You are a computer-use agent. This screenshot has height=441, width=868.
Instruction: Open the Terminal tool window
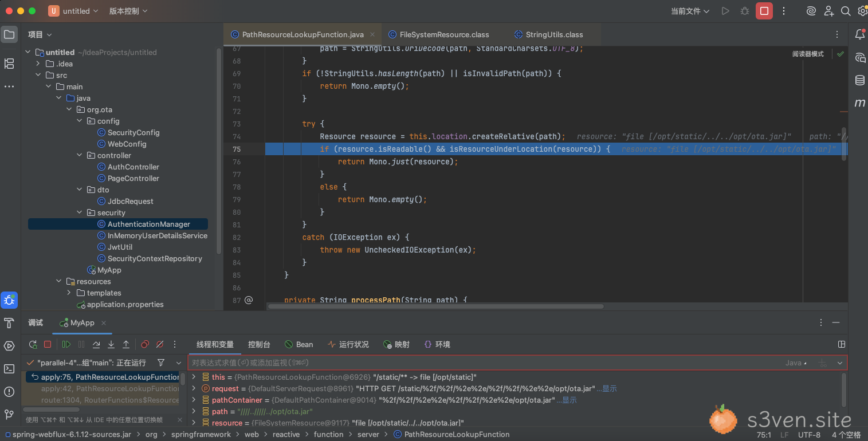[x=9, y=369]
